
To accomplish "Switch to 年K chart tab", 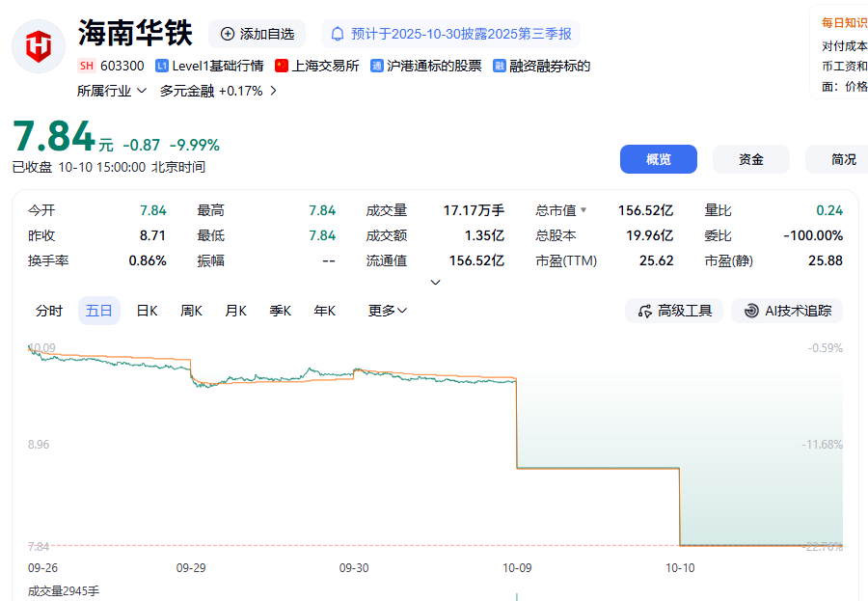I will pos(324,311).
